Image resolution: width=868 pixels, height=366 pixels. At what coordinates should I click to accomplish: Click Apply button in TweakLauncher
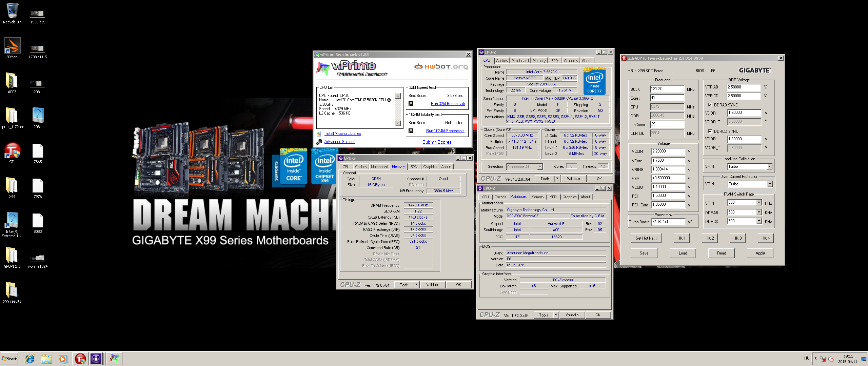(x=760, y=253)
